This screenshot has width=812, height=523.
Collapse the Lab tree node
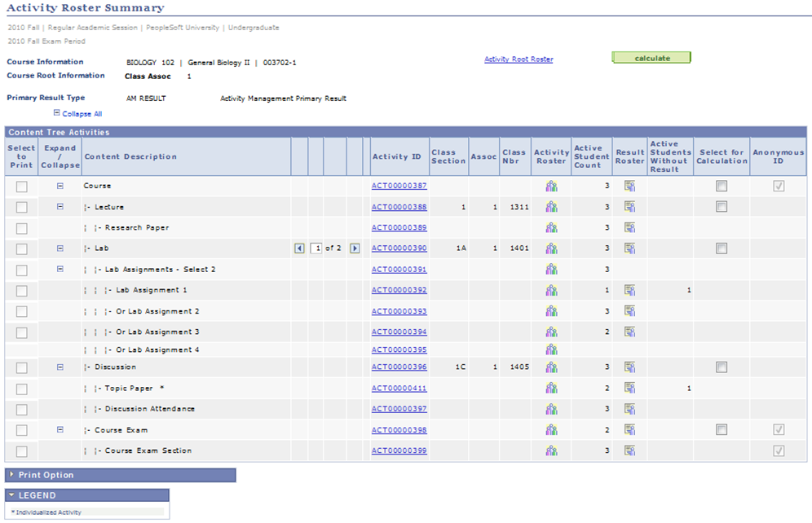tap(60, 248)
